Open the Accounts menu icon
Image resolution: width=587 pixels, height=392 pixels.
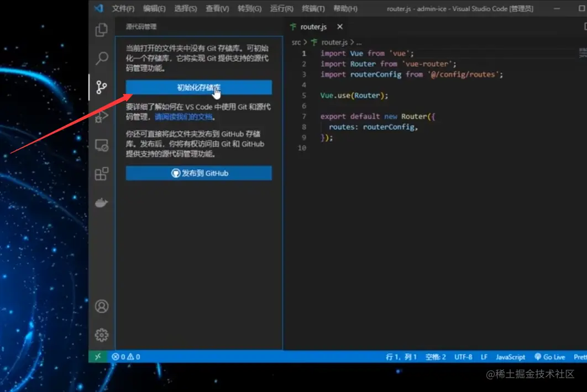pos(102,306)
